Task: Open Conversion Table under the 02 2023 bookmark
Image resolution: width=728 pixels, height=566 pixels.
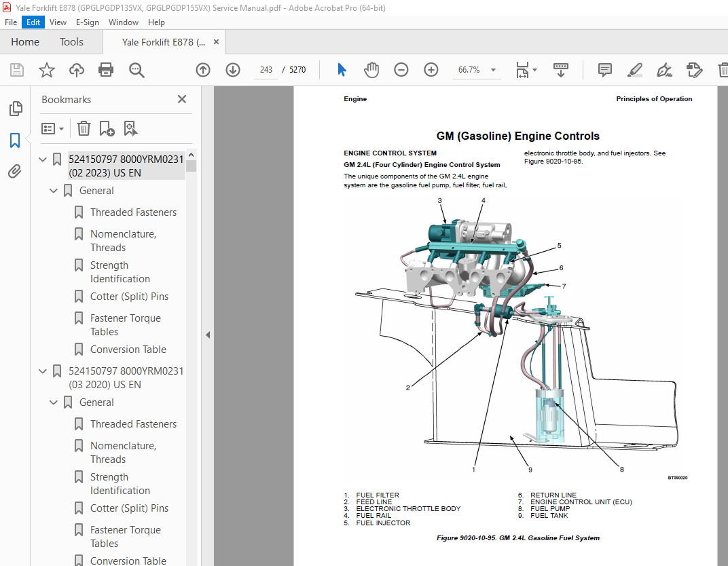Action: pyautogui.click(x=128, y=350)
